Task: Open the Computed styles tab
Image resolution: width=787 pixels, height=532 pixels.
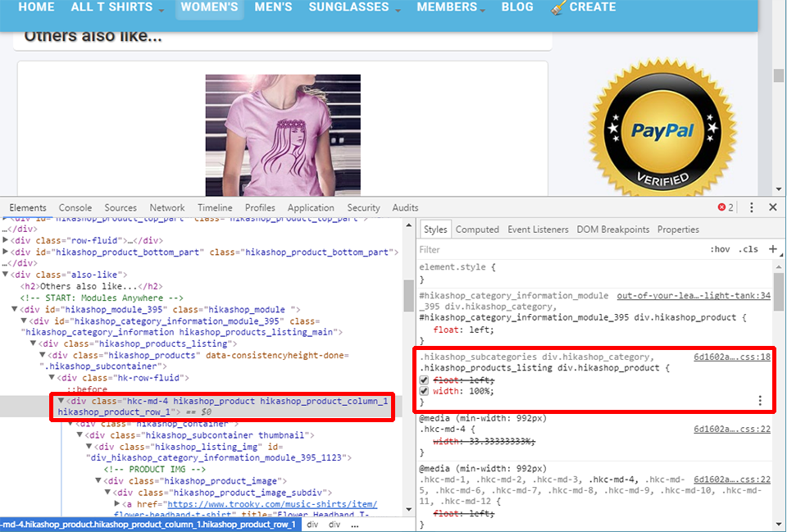Action: pos(477,230)
